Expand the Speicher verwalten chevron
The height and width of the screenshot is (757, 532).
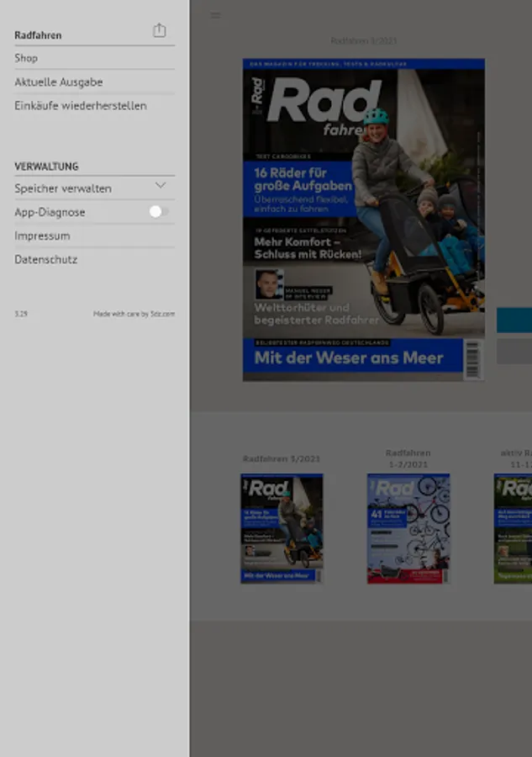click(161, 185)
